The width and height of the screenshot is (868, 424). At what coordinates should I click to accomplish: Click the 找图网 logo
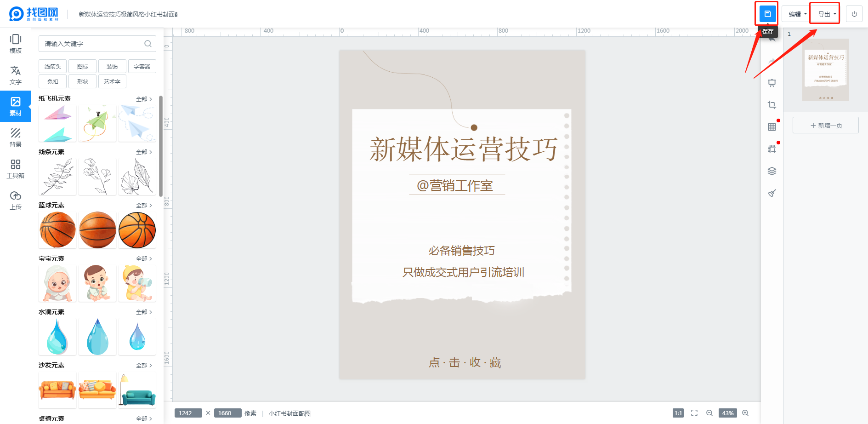pyautogui.click(x=34, y=14)
